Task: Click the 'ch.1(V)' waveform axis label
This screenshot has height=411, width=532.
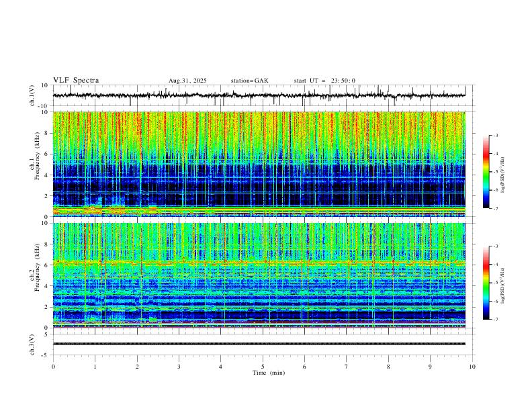Action: point(32,95)
